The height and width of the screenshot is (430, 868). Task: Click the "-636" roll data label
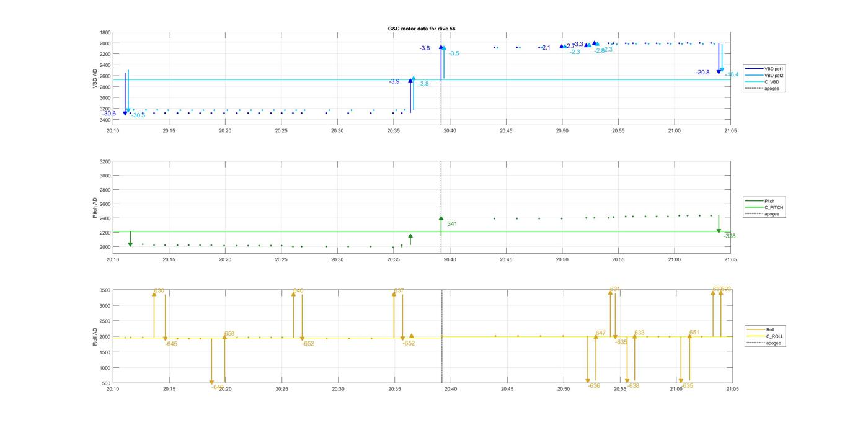click(x=593, y=386)
